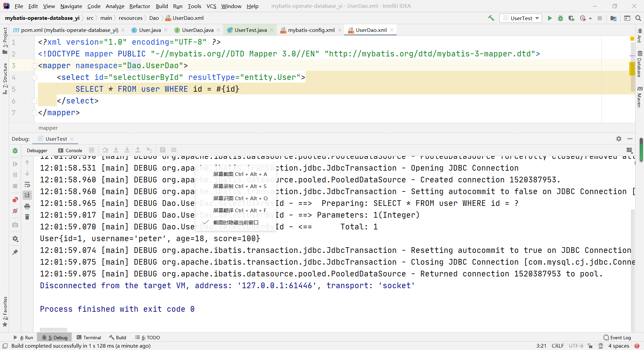This screenshot has height=350, width=644.
Task: Click the Build project hammer icon
Action: point(491,18)
